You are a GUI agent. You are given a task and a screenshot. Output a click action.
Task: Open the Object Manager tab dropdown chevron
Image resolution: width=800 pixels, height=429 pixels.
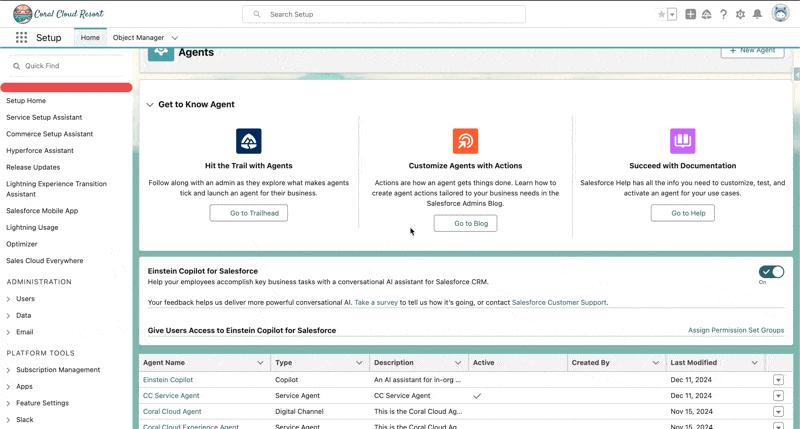coord(174,38)
